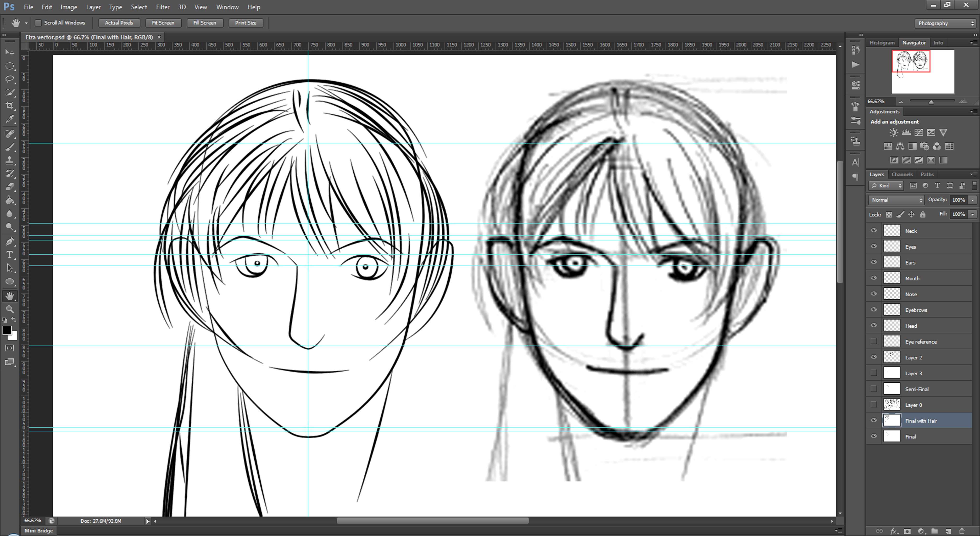Open the Filter menu
This screenshot has height=536, width=980.
pos(162,7)
